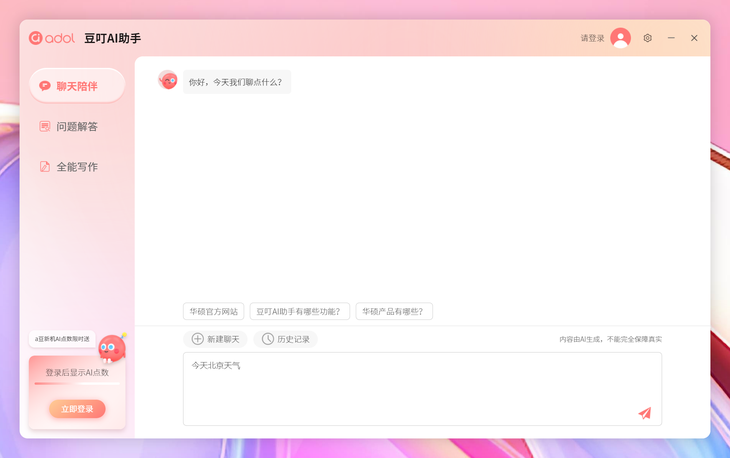Open settings with the gear icon

(647, 38)
